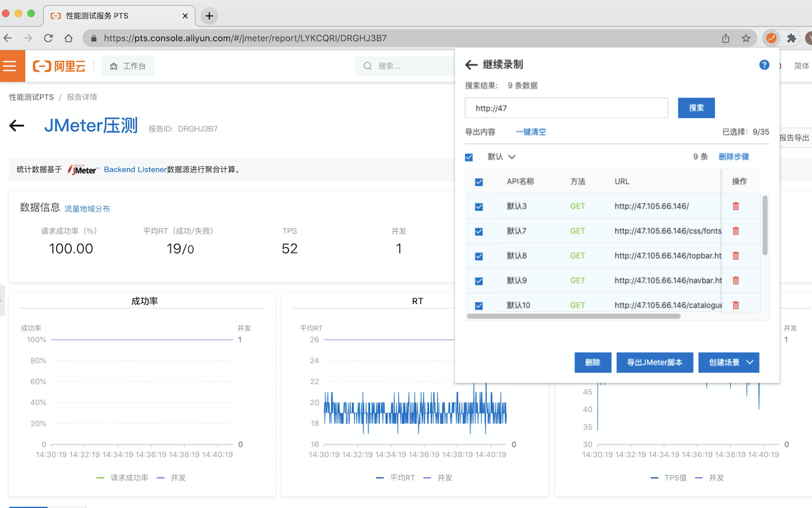Open 流量地域分布 link
812x508 pixels.
pyautogui.click(x=88, y=209)
